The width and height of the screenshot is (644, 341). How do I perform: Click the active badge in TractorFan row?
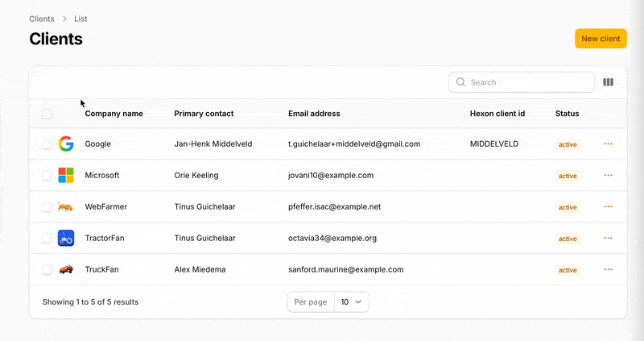point(568,239)
